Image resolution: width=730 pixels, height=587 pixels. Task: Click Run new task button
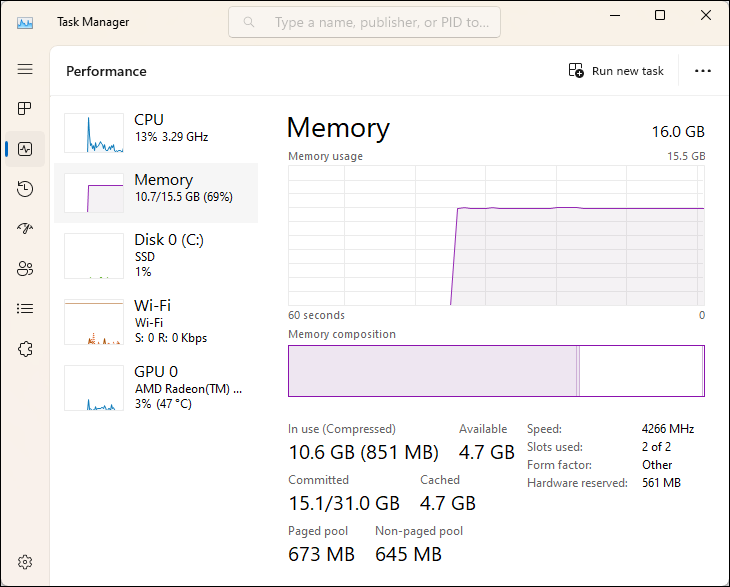pyautogui.click(x=616, y=71)
